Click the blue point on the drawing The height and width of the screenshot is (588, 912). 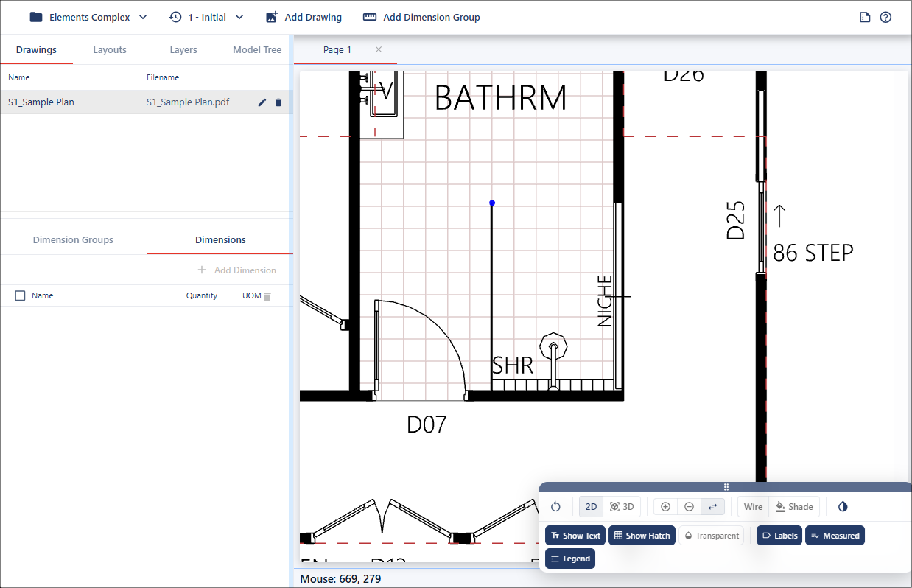pyautogui.click(x=492, y=203)
